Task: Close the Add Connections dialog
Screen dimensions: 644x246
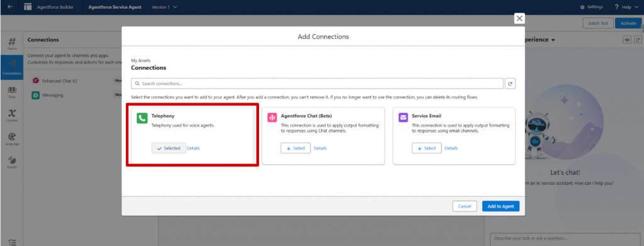Action: click(519, 18)
